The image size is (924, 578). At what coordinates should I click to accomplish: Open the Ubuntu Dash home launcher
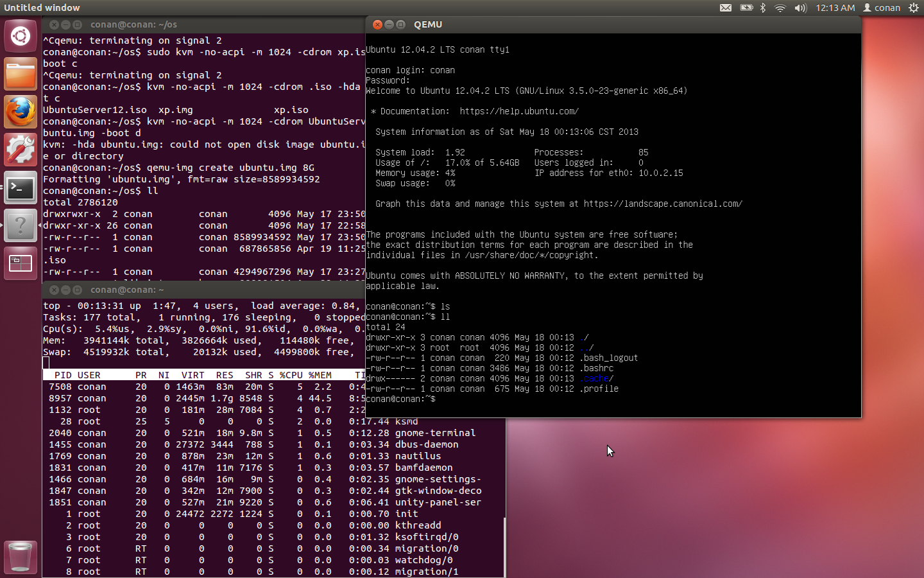click(21, 36)
